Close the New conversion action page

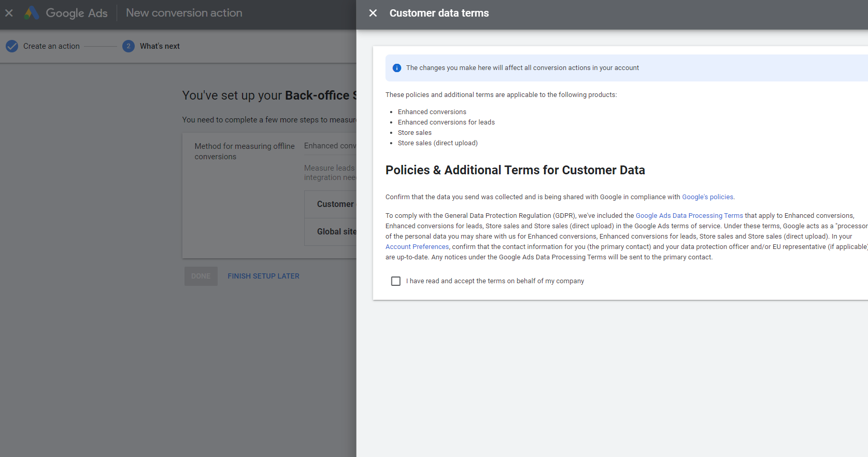9,13
